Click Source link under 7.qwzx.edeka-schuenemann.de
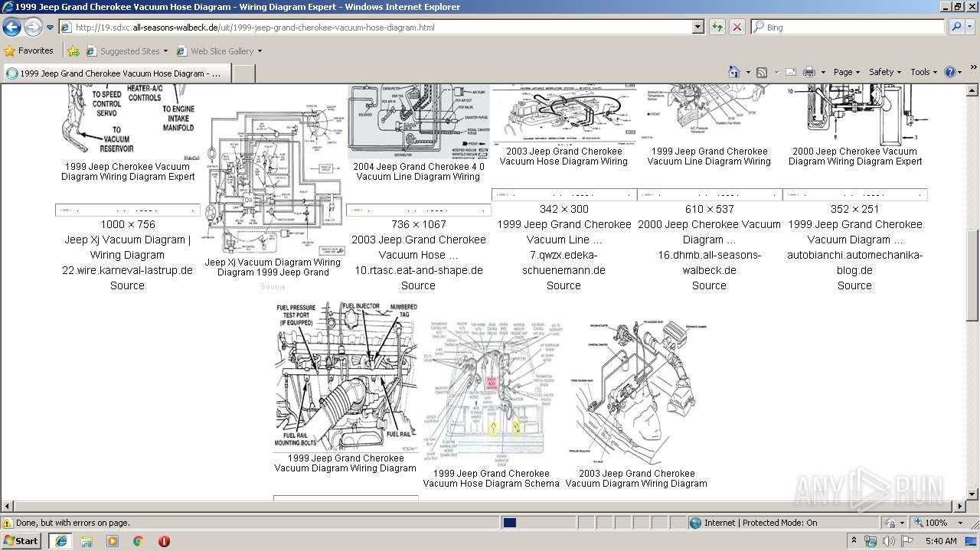 pos(563,285)
